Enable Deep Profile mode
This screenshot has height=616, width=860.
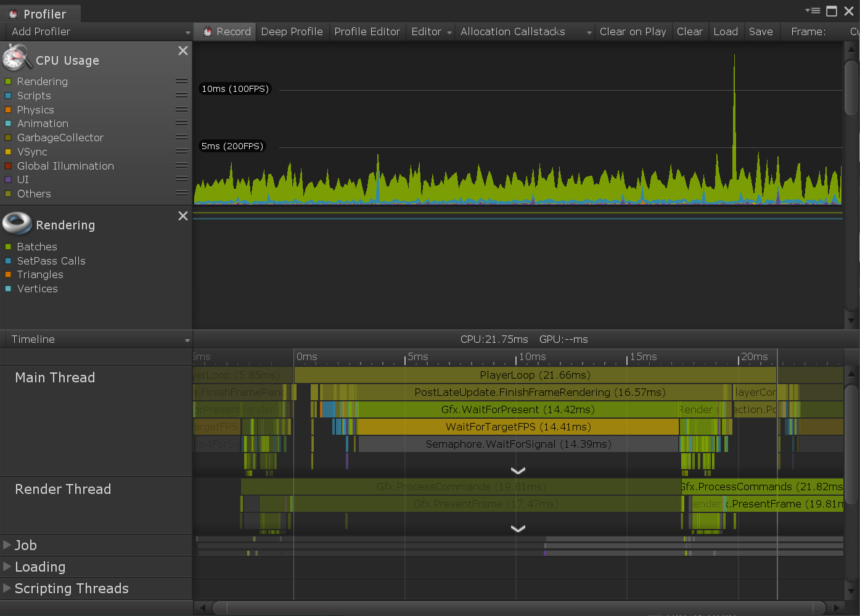(292, 31)
